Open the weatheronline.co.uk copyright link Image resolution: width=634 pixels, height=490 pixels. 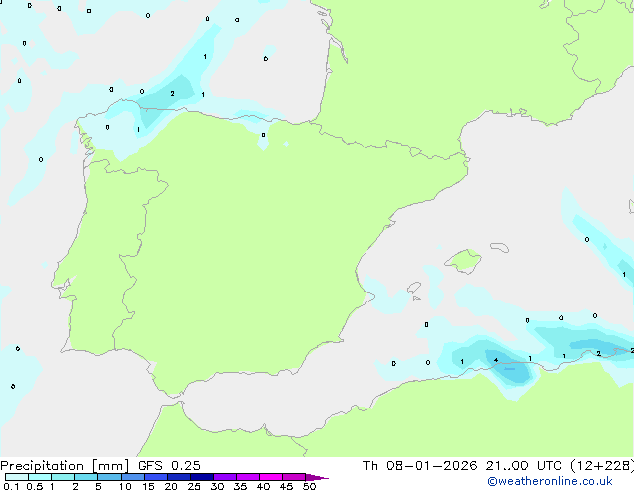tap(550, 481)
